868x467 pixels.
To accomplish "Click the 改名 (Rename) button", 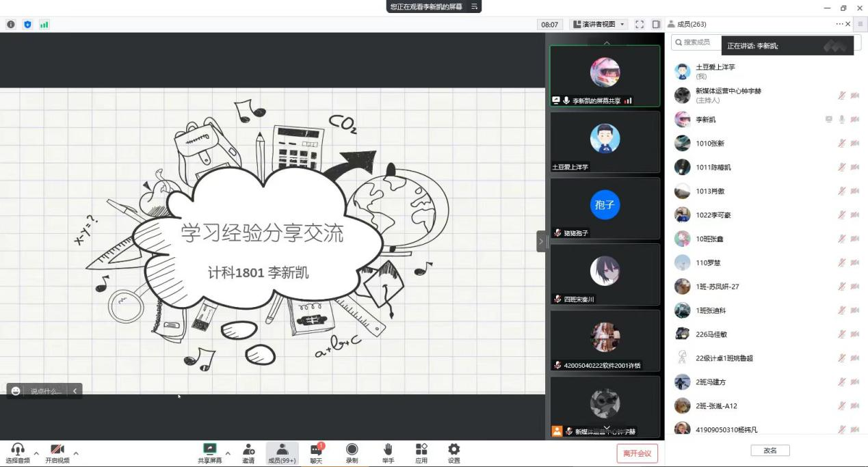I will (770, 451).
